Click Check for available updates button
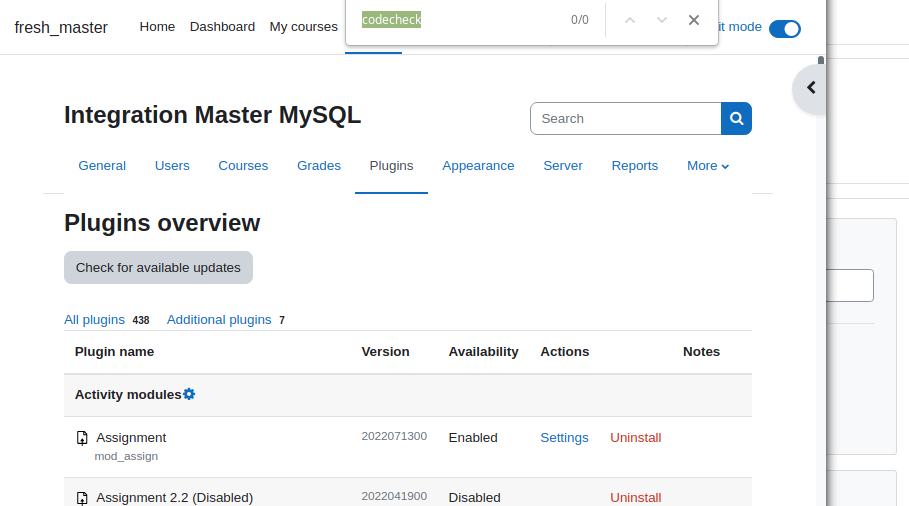 158,267
